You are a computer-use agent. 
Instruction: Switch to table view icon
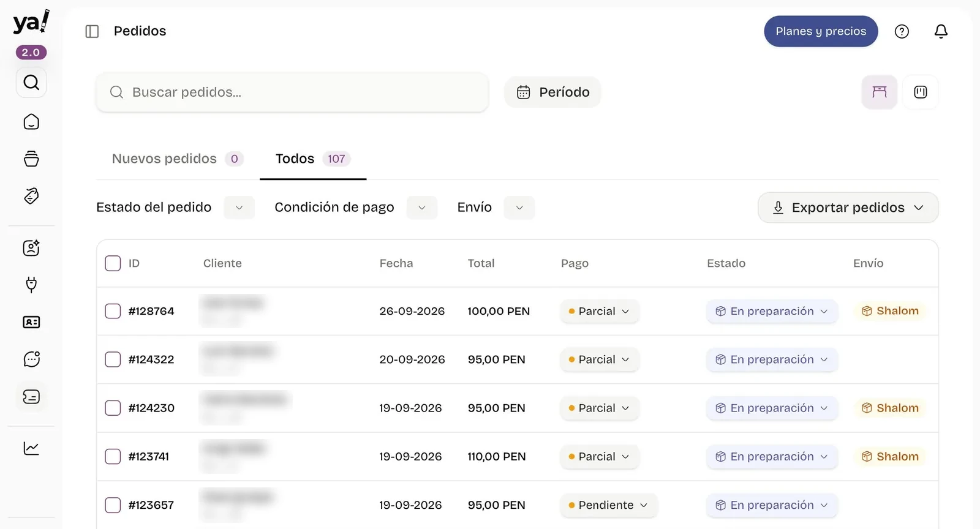880,92
